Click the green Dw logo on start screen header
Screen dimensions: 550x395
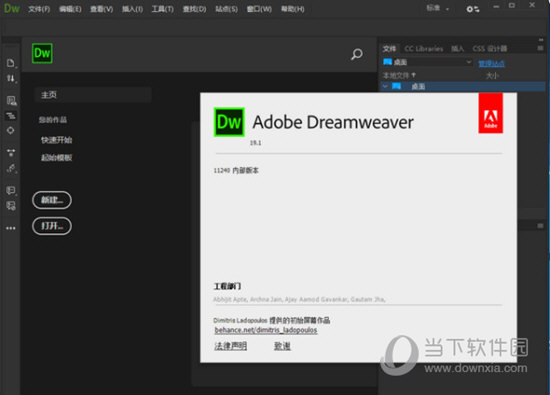pos(42,53)
